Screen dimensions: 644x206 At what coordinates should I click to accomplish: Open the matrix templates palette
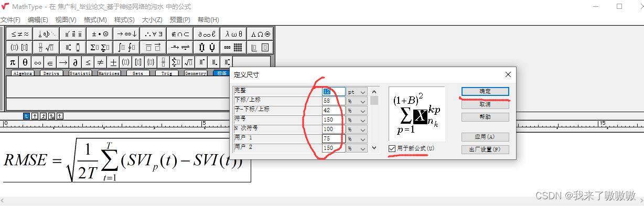point(233,47)
